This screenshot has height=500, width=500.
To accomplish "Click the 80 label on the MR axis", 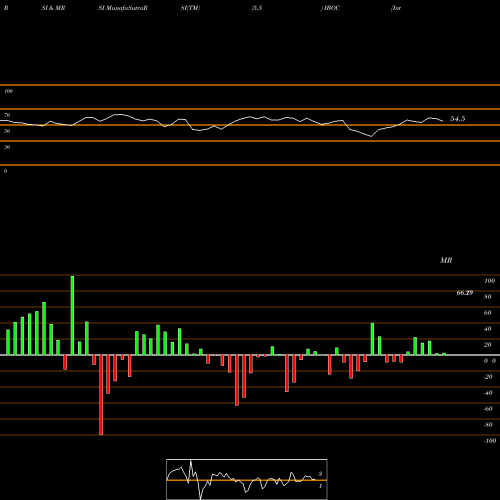I will pos(488,297).
